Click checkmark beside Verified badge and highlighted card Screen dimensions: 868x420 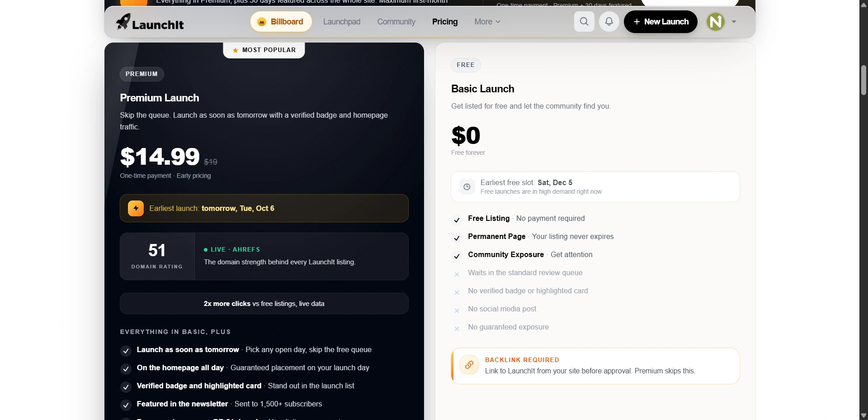coord(126,387)
